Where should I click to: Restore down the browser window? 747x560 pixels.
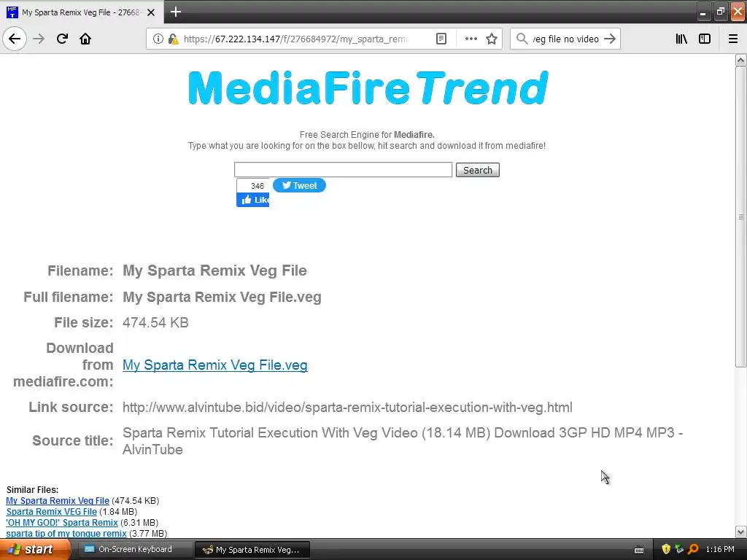pyautogui.click(x=720, y=12)
